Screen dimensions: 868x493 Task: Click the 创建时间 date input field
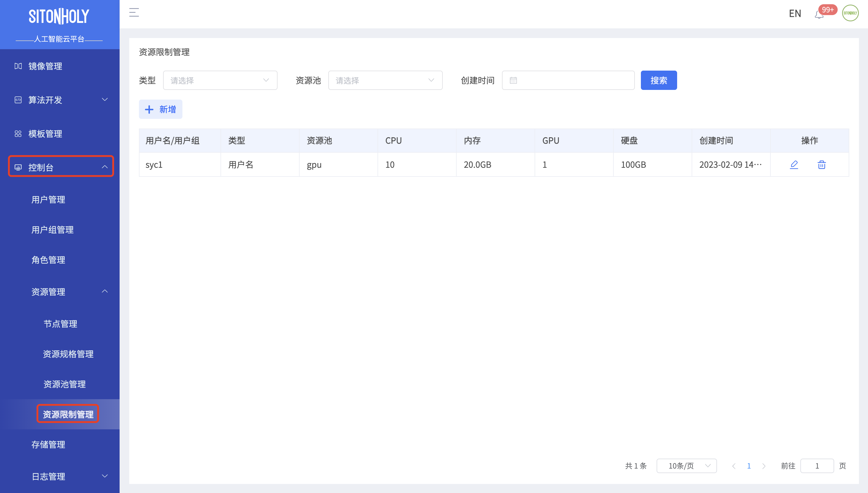pyautogui.click(x=568, y=80)
